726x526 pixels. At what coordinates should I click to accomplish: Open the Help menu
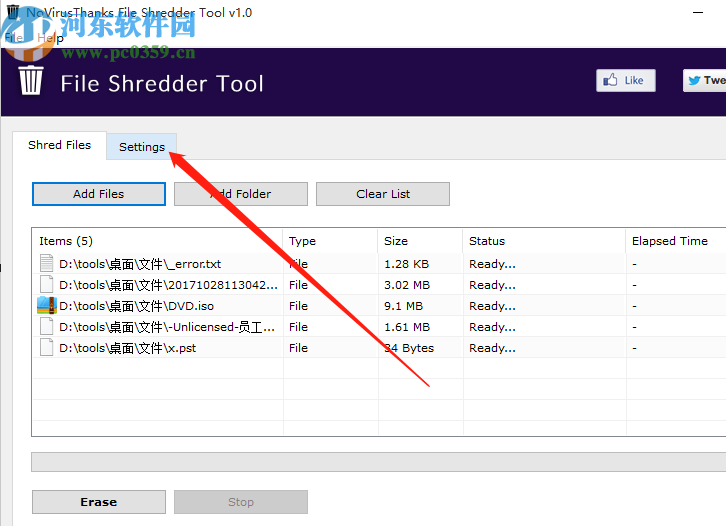tap(50, 38)
